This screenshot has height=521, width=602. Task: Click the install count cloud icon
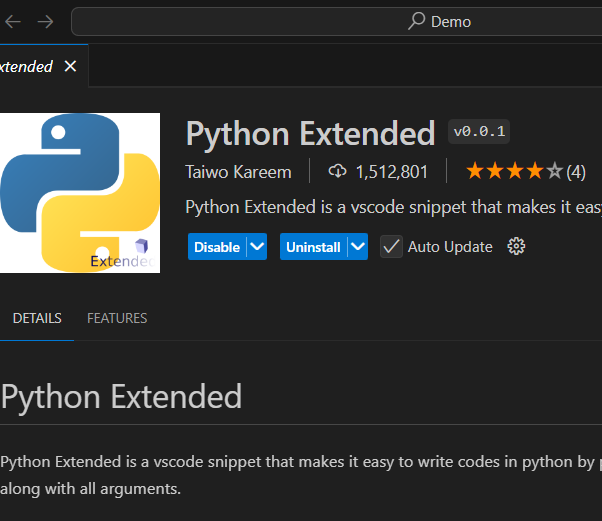click(x=337, y=172)
